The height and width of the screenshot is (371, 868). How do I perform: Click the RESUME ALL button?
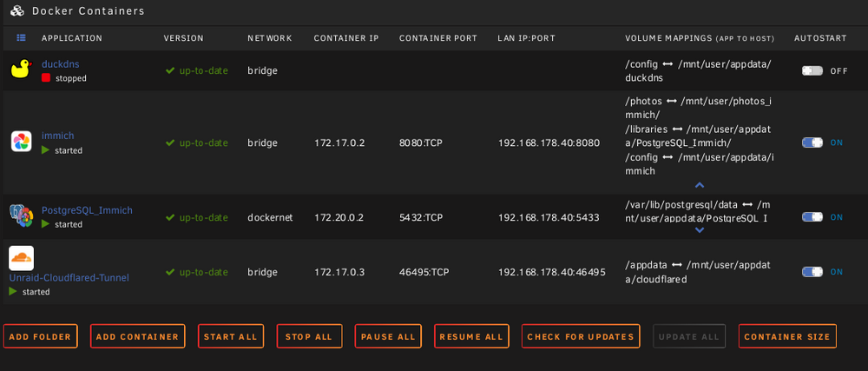click(471, 336)
